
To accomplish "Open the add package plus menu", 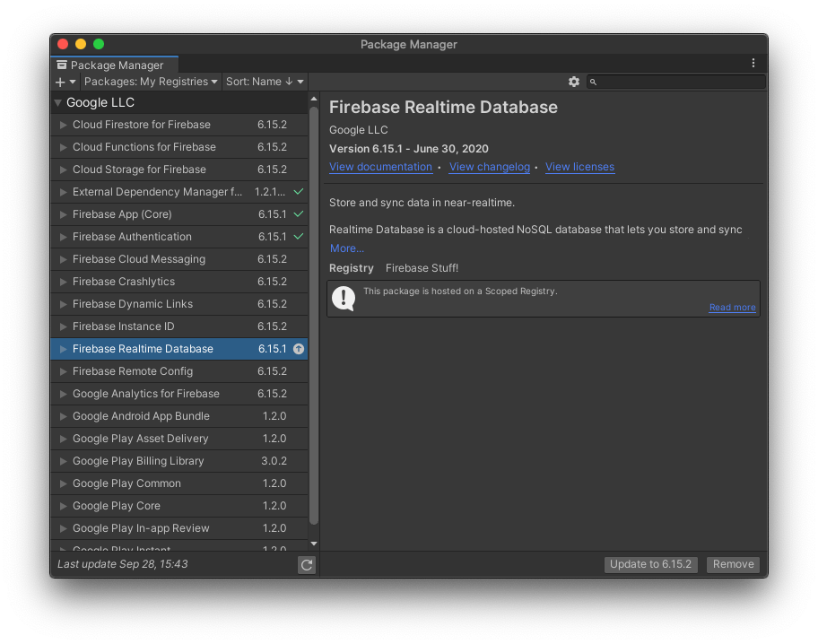I will point(65,82).
